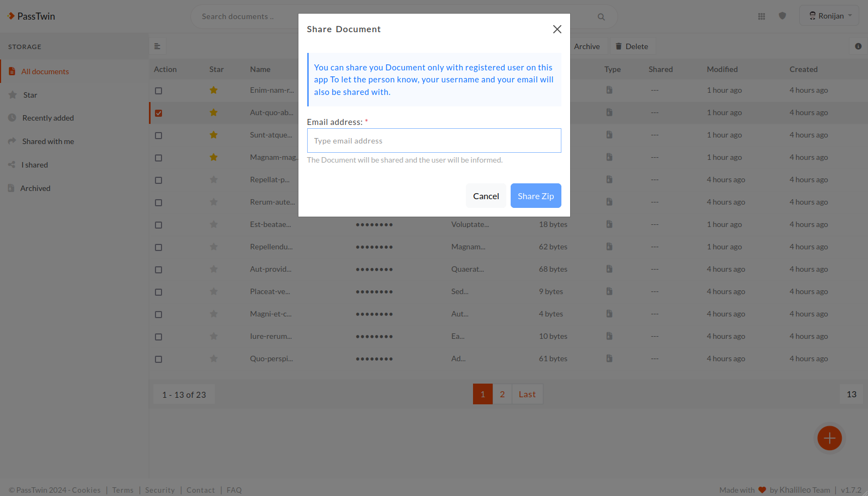Click the apps grid icon in header
Image resolution: width=868 pixels, height=496 pixels.
tap(761, 16)
